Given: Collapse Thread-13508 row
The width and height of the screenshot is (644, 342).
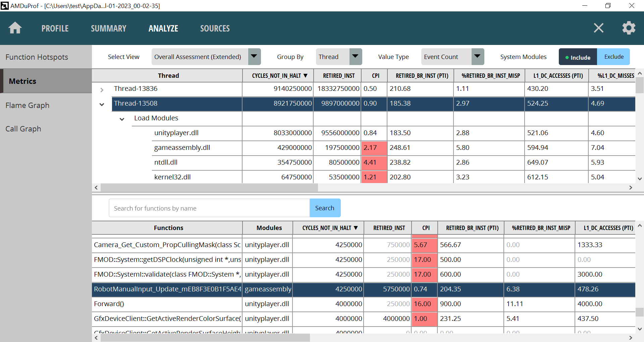Looking at the screenshot, I should tap(102, 104).
